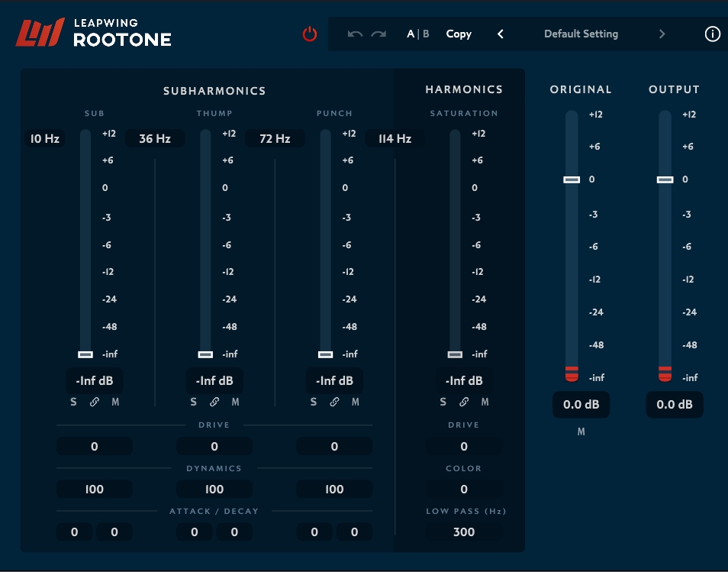Viewport: 728px width, 572px height.
Task: Click the Punch attack value field
Action: (314, 532)
